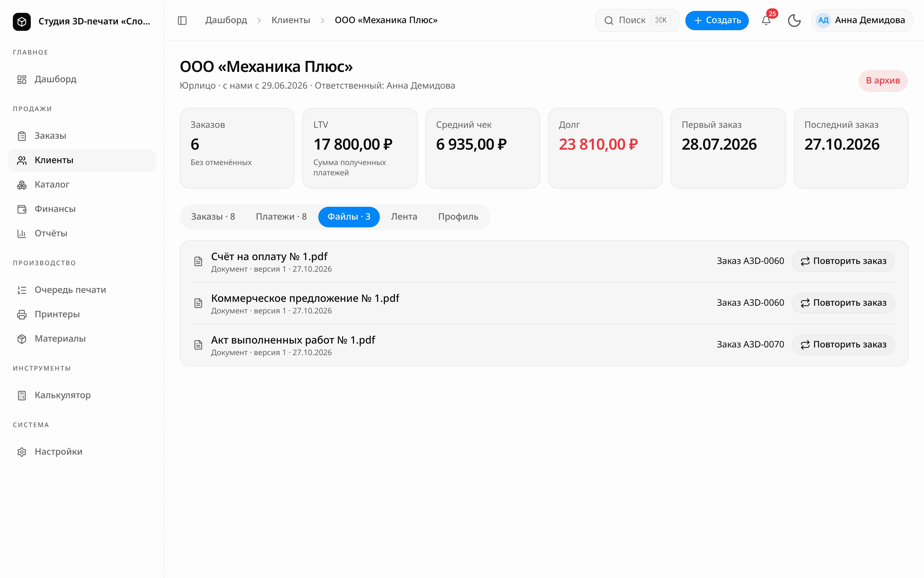Switch to Профиль tab
Screen dimensions: 924x578
(458, 217)
